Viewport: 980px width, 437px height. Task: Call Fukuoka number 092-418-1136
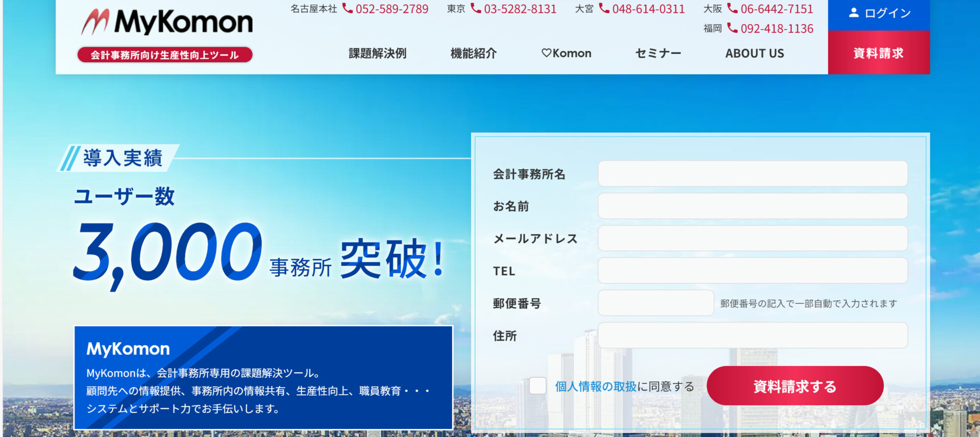[777, 29]
